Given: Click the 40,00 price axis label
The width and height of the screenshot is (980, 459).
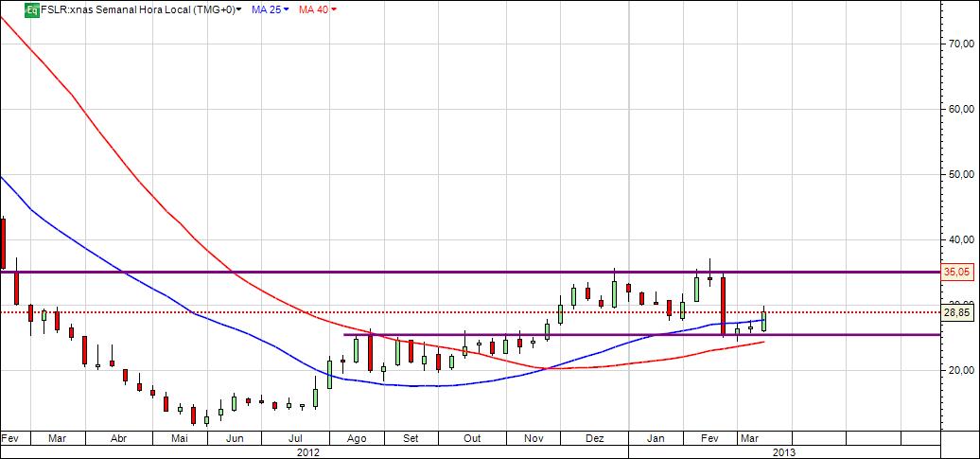Looking at the screenshot, I should [959, 239].
